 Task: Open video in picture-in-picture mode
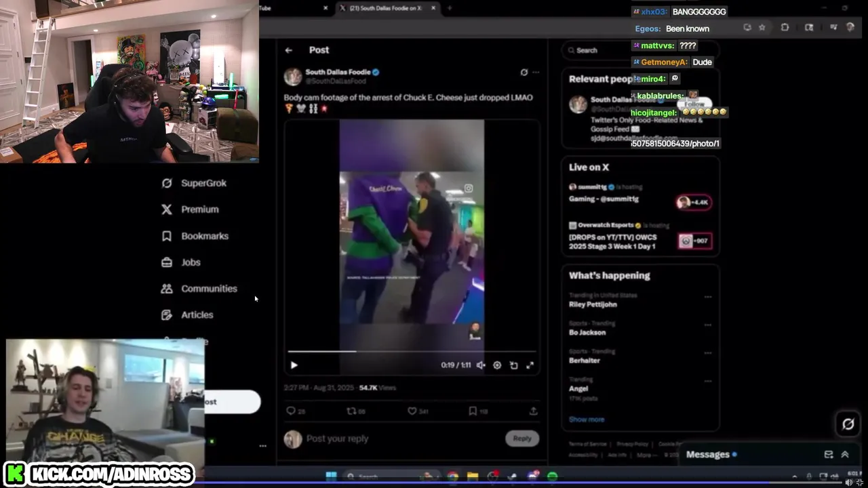pyautogui.click(x=513, y=365)
